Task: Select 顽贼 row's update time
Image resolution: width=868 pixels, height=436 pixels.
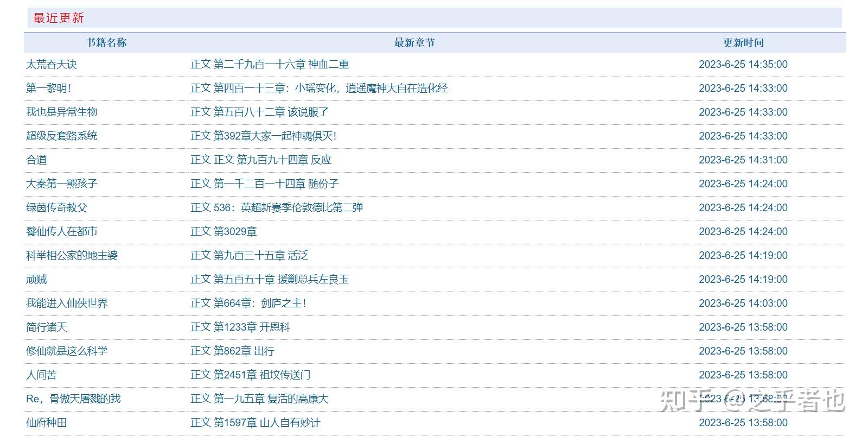Action: (x=743, y=279)
